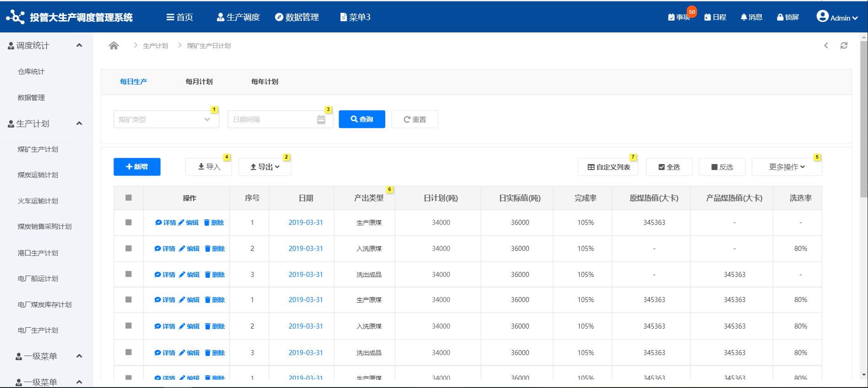Screen dimensions: 868x388
Task: Switch to 每日生产 tab
Action: [134, 81]
